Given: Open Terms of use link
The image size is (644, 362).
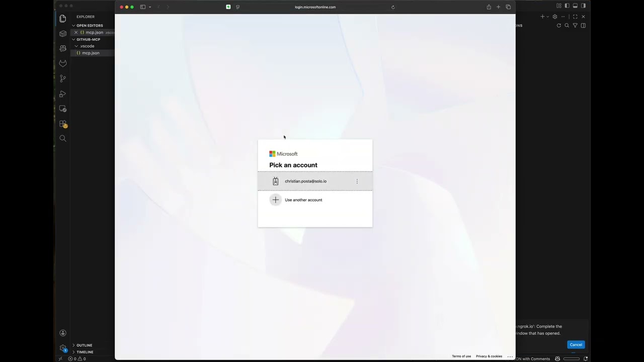Looking at the screenshot, I should 461,356.
